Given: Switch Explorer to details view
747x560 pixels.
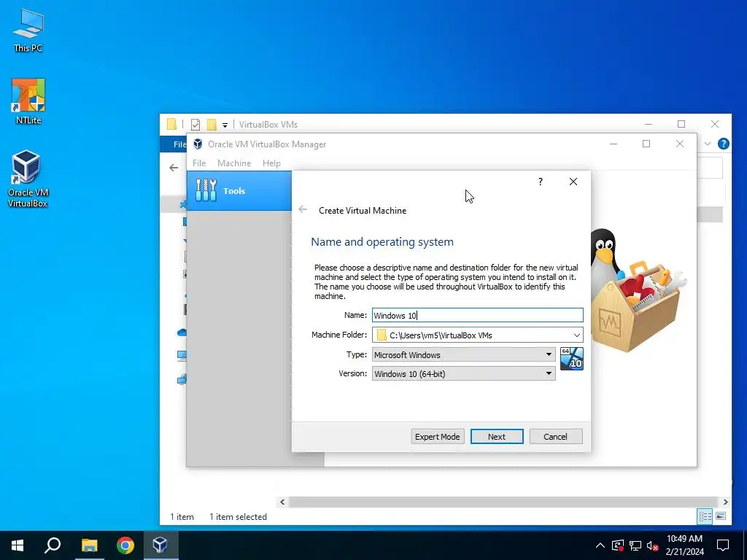Looking at the screenshot, I should click(705, 516).
